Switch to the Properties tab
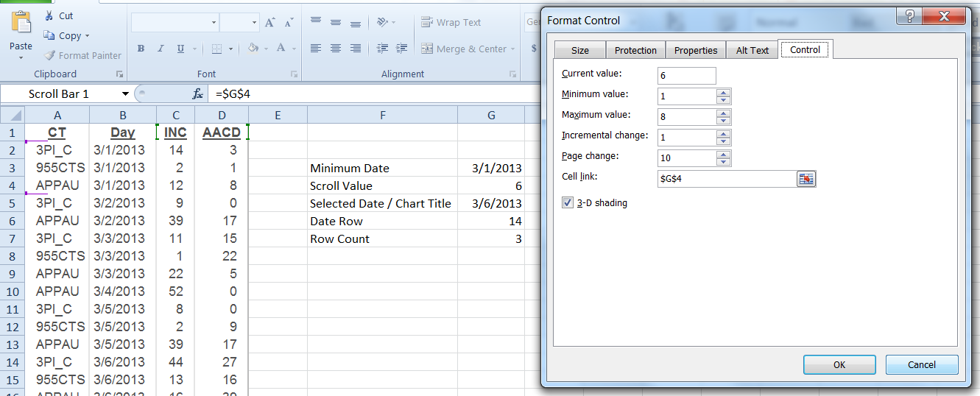 695,50
